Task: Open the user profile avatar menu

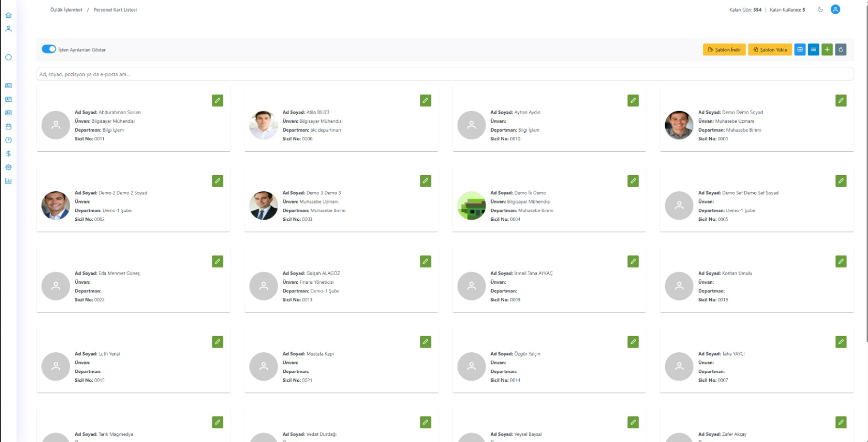Action: pyautogui.click(x=836, y=9)
